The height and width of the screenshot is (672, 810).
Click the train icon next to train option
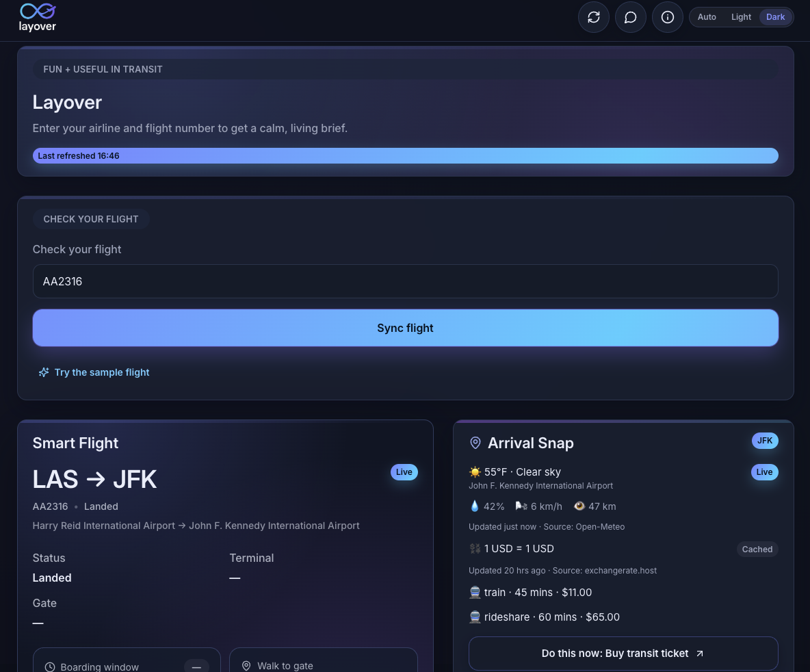[475, 593]
